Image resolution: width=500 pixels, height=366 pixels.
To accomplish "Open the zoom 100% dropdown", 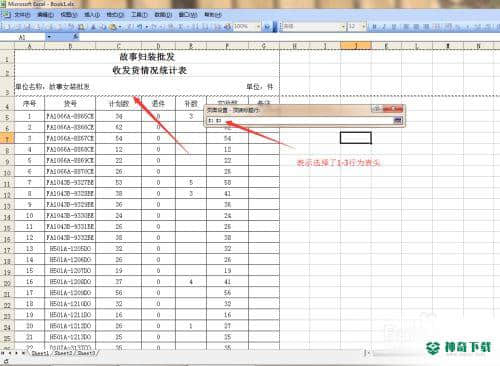I will 258,26.
